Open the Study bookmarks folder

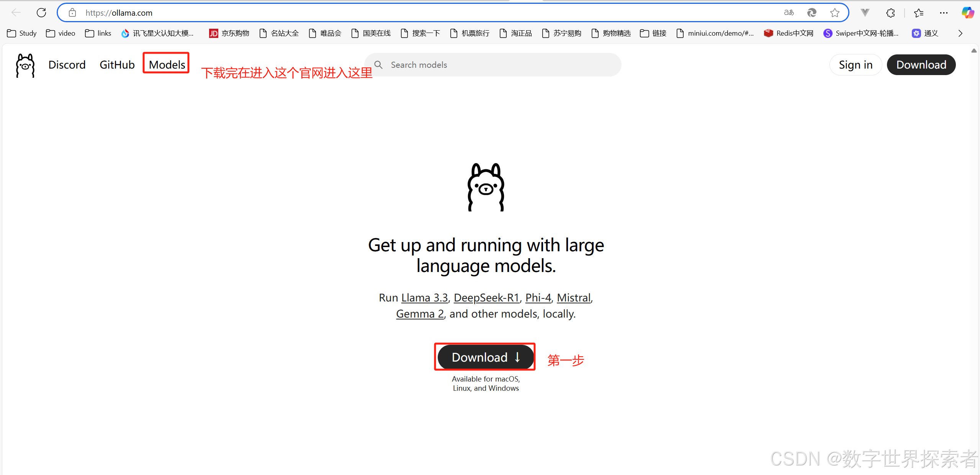pos(22,33)
